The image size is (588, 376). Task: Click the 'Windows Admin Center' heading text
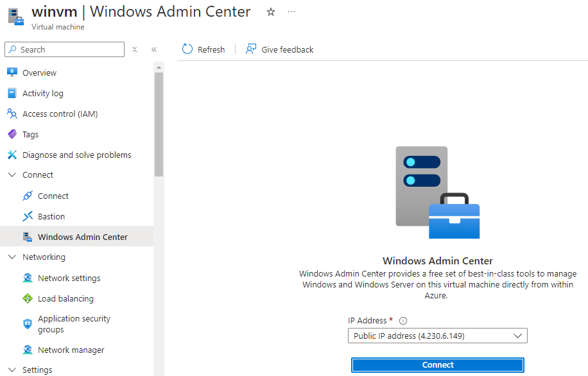438,261
